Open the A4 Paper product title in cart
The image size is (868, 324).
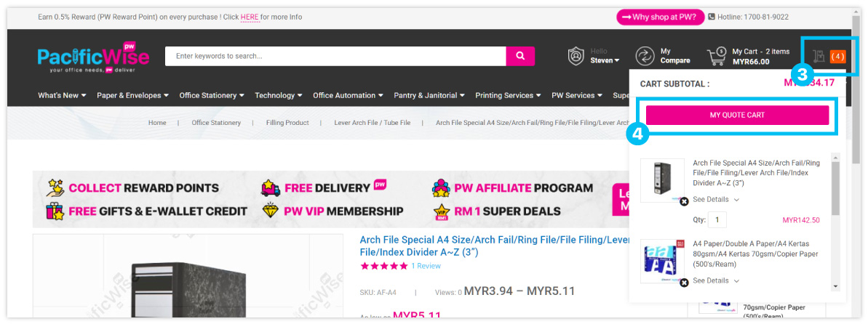(x=756, y=254)
